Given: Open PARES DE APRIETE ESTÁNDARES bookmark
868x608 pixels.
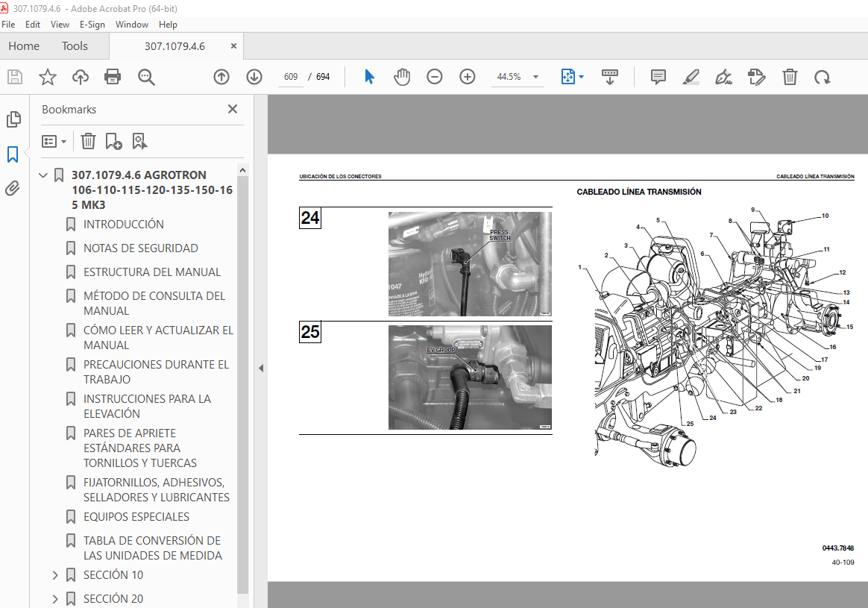Looking at the screenshot, I should [140, 448].
